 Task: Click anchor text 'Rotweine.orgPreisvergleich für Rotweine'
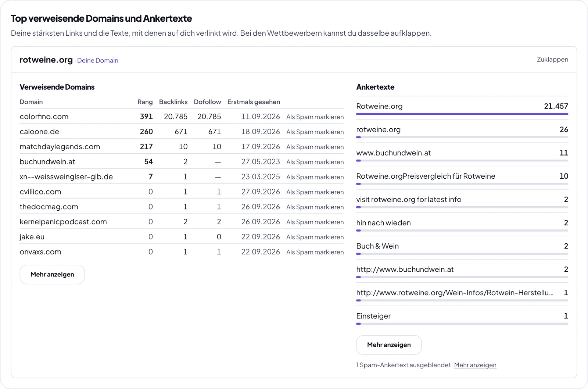426,176
